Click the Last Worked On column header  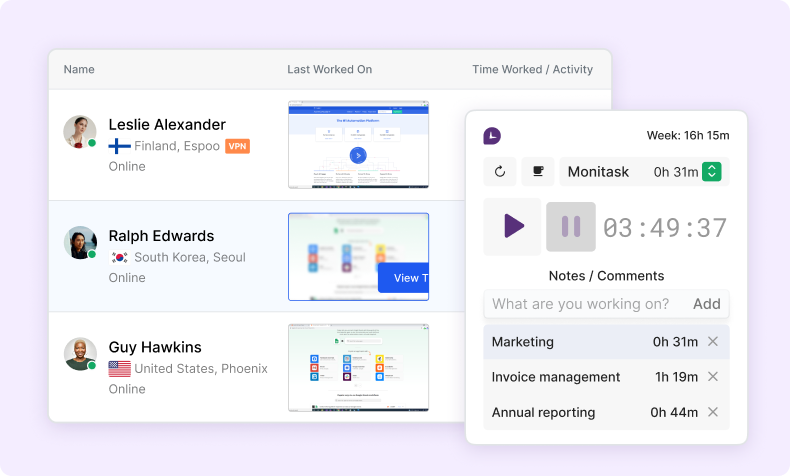(x=330, y=70)
